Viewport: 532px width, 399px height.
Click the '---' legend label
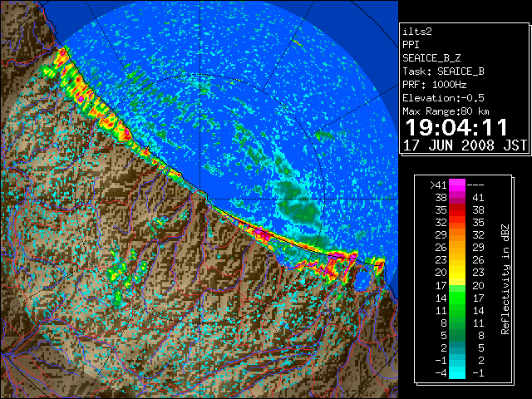475,185
